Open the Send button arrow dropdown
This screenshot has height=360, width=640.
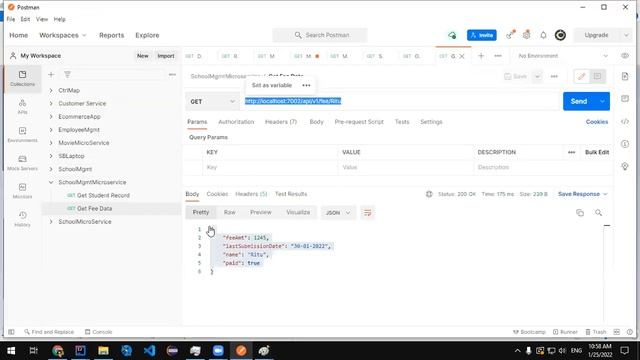pyautogui.click(x=602, y=101)
